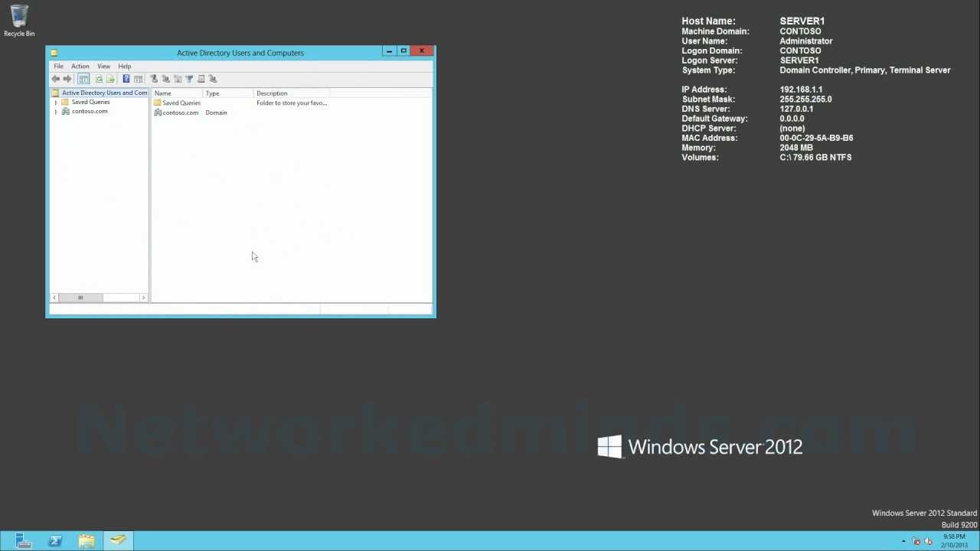
Task: Sort by the Description column header
Action: [292, 93]
